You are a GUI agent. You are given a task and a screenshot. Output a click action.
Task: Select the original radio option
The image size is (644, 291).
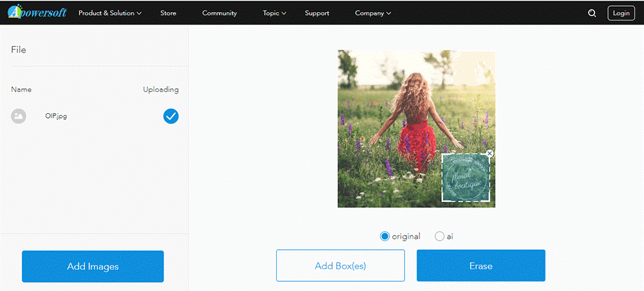385,236
